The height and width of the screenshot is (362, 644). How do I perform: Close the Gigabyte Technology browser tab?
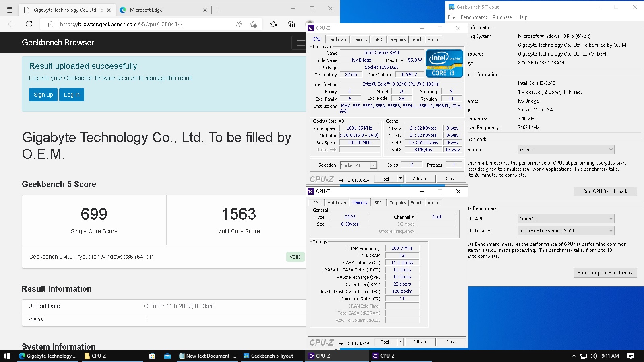pyautogui.click(x=109, y=10)
